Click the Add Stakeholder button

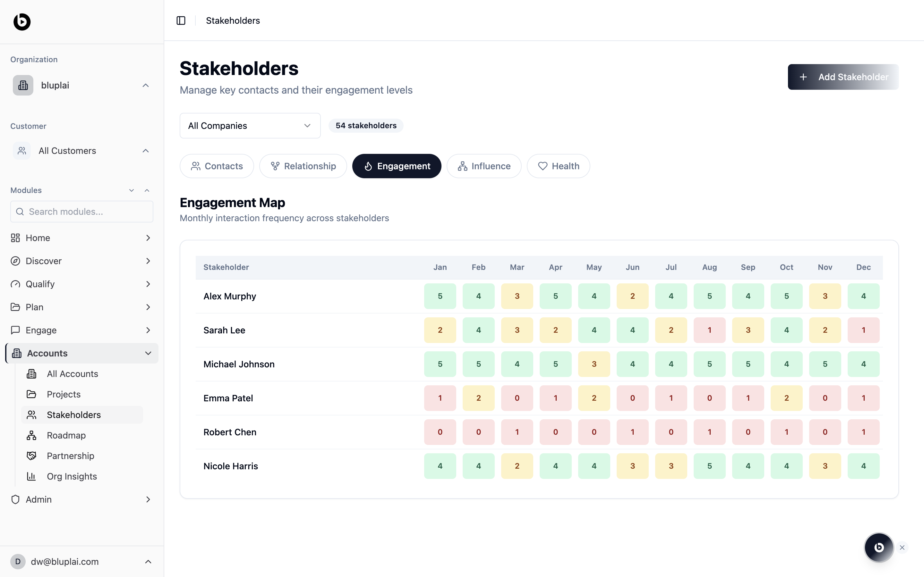pos(843,77)
